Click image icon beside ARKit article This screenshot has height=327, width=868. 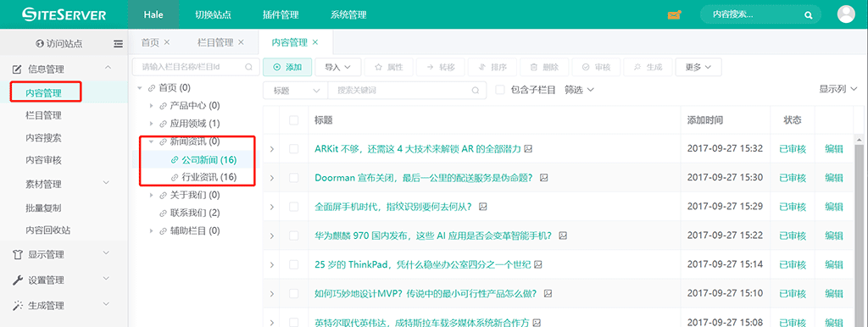529,149
